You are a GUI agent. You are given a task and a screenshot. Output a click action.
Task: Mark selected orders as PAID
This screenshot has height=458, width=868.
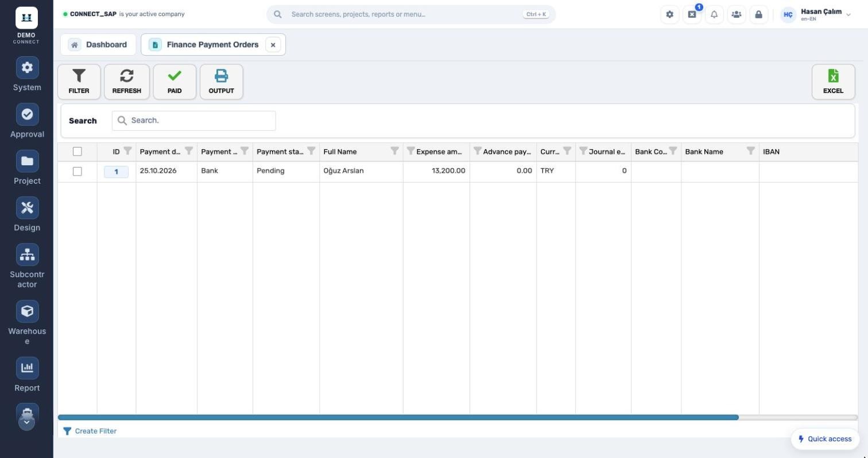175,81
